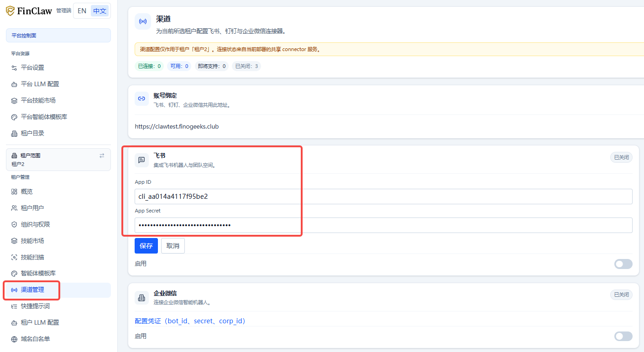
Task: Open 平台 LLM 配置 menu item
Action: click(x=58, y=84)
